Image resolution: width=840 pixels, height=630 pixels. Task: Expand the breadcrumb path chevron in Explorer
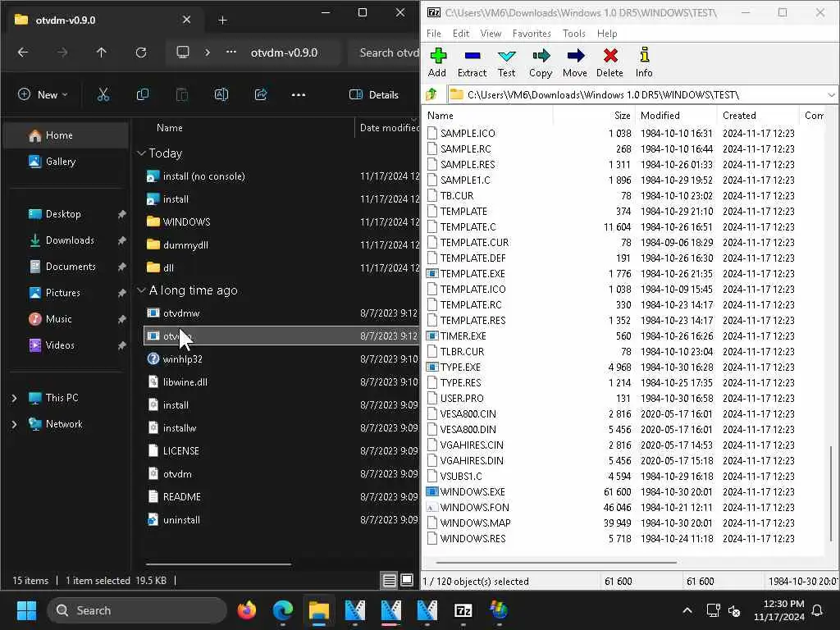click(208, 52)
